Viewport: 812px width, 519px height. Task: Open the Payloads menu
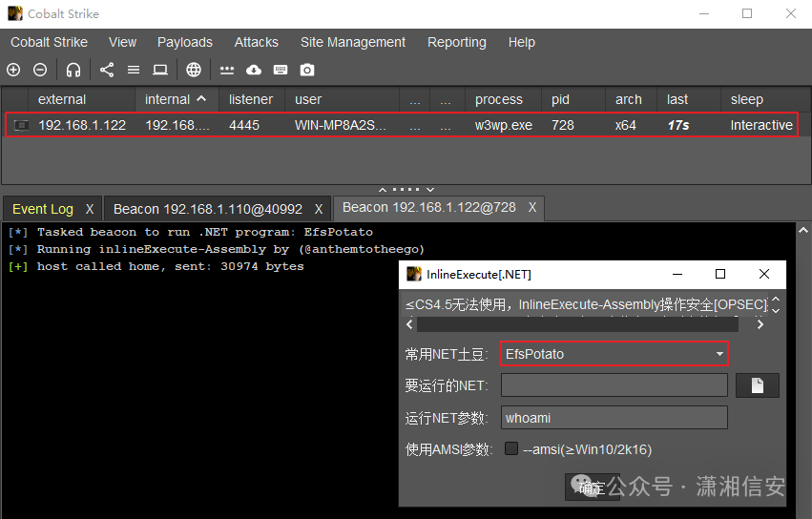pos(185,43)
